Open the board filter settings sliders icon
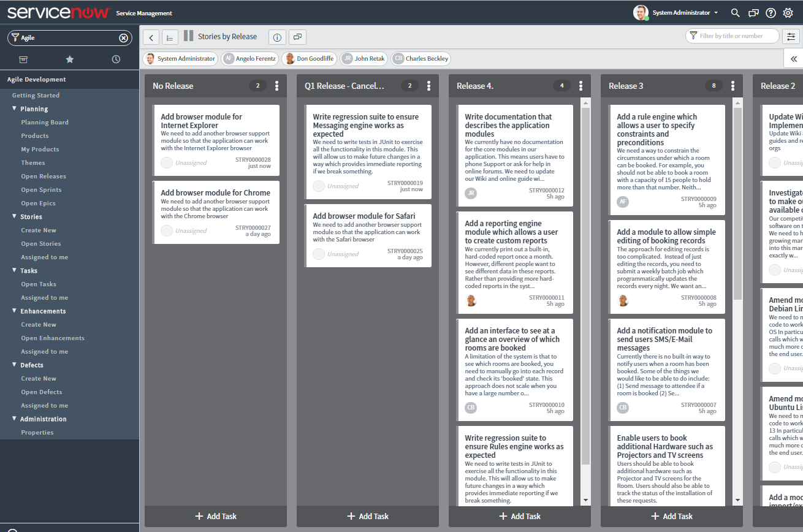The width and height of the screenshot is (803, 532). click(791, 36)
